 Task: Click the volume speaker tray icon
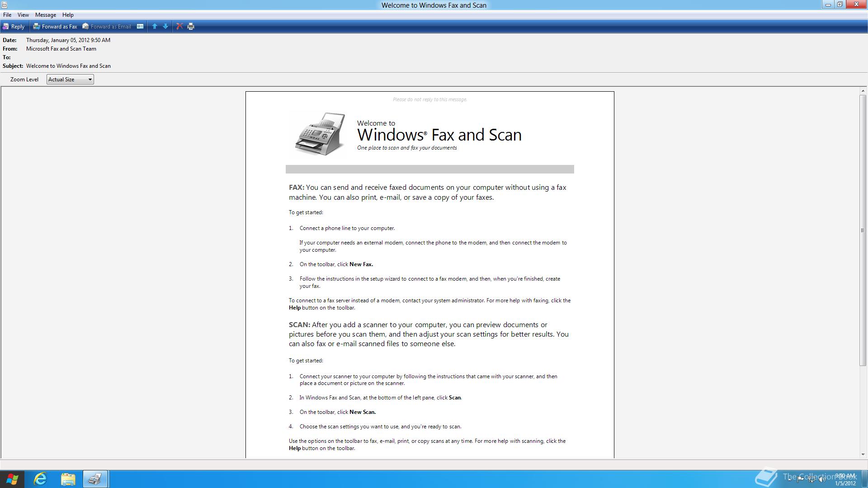click(822, 479)
